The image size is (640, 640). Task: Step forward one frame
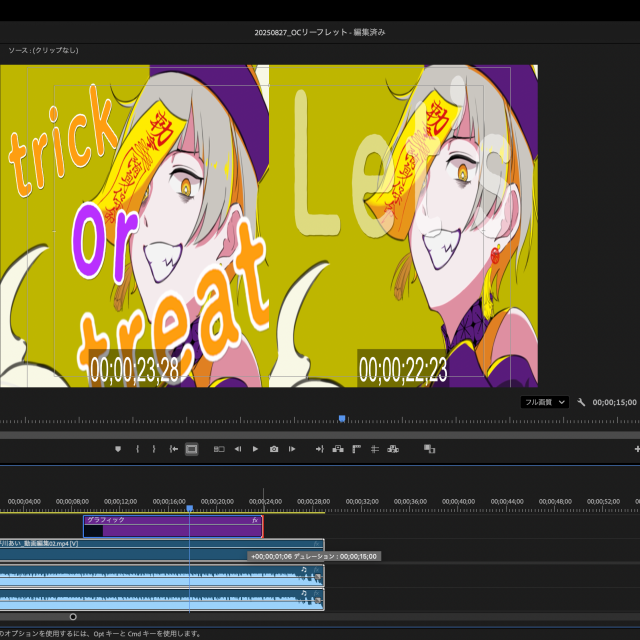pos(292,449)
